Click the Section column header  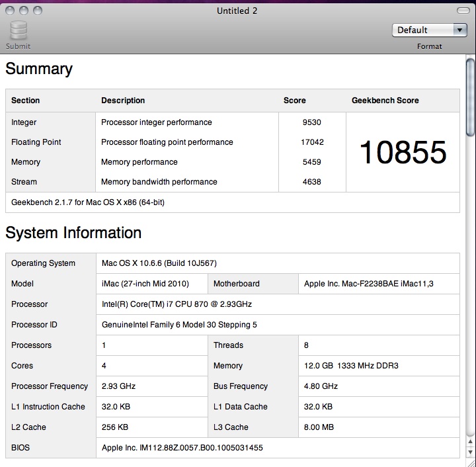26,101
